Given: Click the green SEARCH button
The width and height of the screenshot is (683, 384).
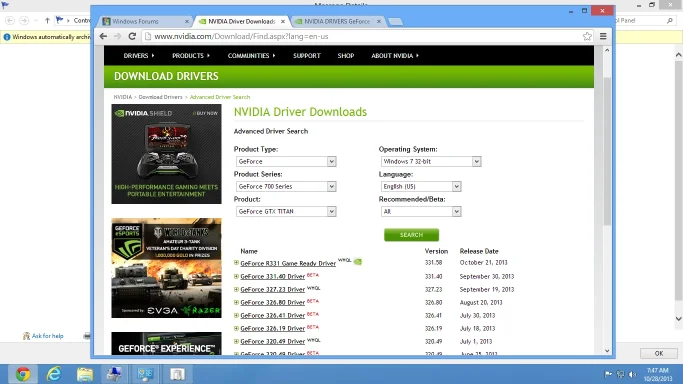Looking at the screenshot, I should [411, 235].
